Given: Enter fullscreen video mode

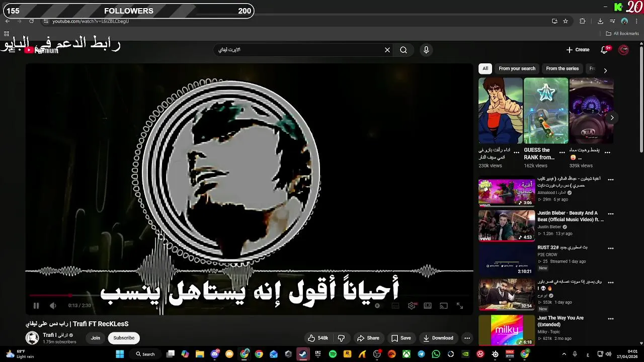Looking at the screenshot, I should [x=460, y=306].
